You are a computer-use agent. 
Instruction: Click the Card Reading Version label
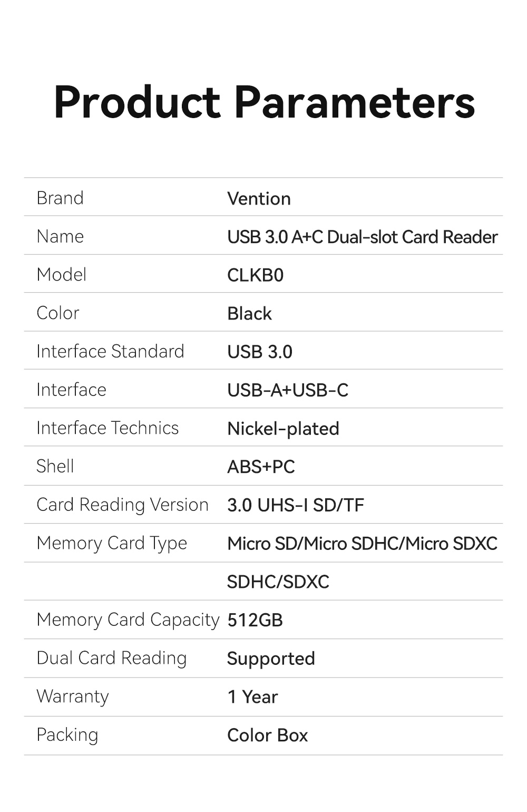pyautogui.click(x=122, y=505)
